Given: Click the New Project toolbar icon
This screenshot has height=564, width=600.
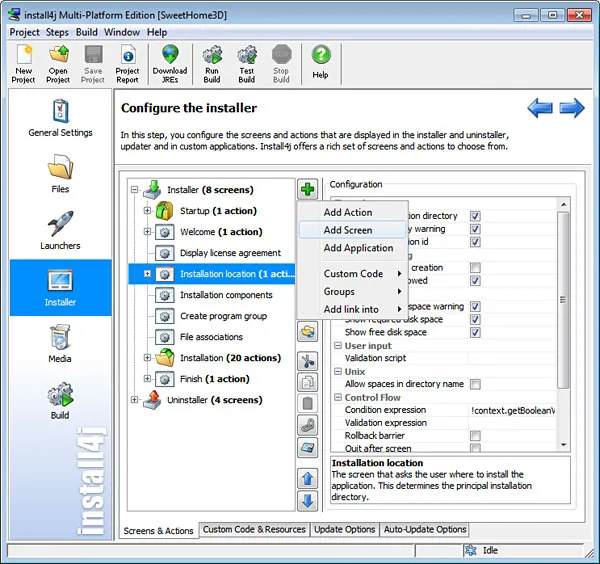Looking at the screenshot, I should point(23,64).
